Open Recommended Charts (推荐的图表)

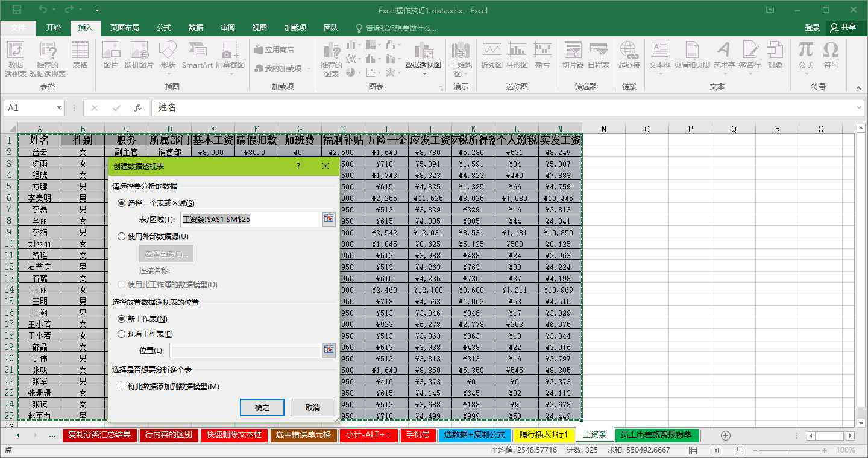pos(331,59)
